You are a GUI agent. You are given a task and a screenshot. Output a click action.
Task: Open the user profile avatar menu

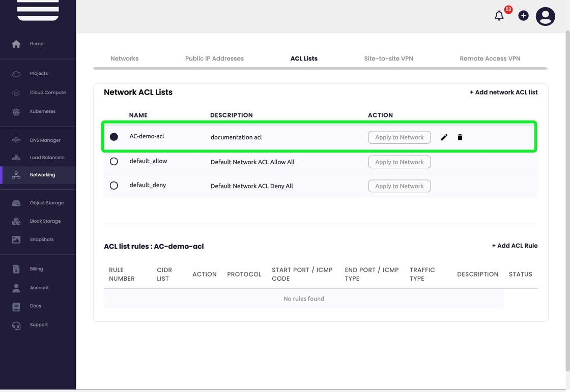[x=545, y=16]
